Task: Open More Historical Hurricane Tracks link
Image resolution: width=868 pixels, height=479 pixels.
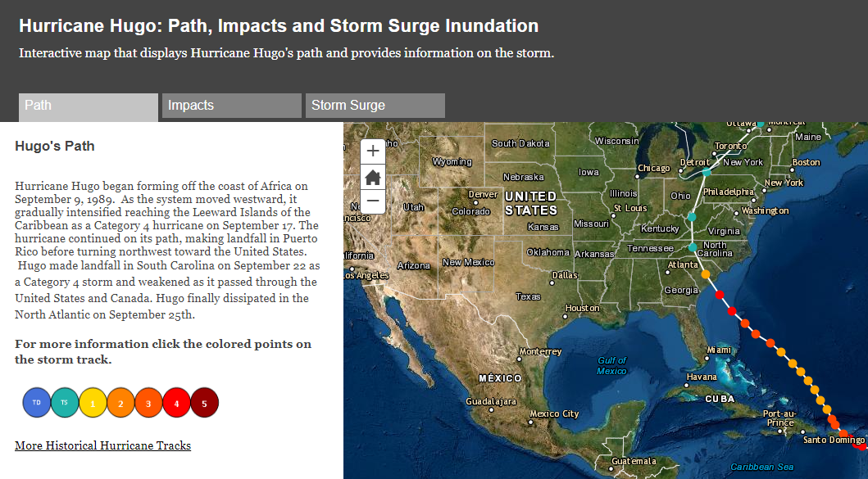Action: click(103, 445)
